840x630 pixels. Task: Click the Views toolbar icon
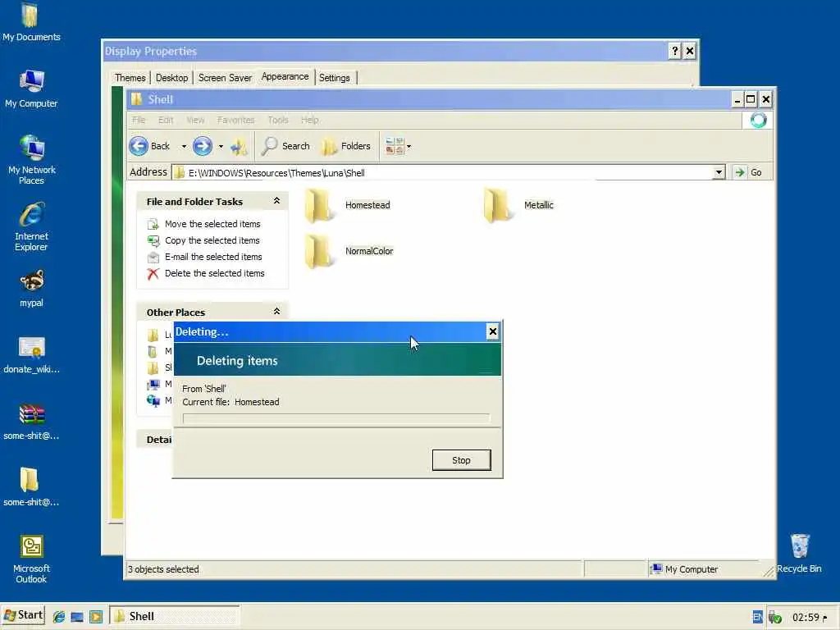click(x=395, y=146)
